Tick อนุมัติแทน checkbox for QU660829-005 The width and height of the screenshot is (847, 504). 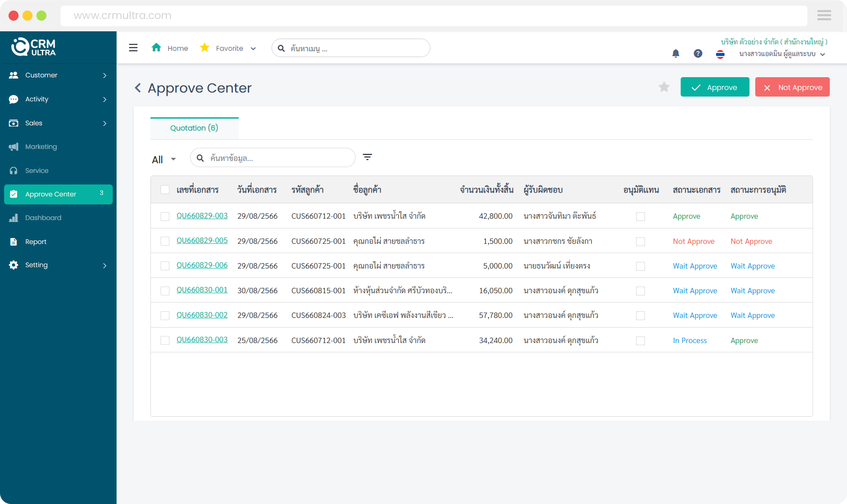pyautogui.click(x=641, y=241)
